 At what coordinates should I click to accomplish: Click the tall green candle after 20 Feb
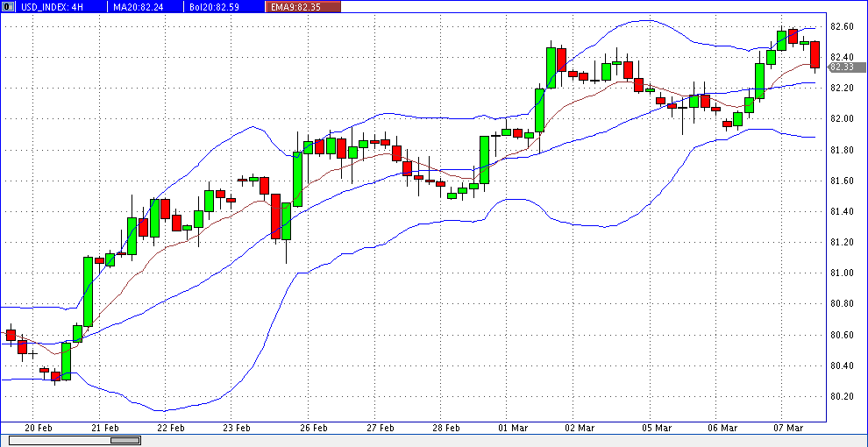pyautogui.click(x=88, y=291)
